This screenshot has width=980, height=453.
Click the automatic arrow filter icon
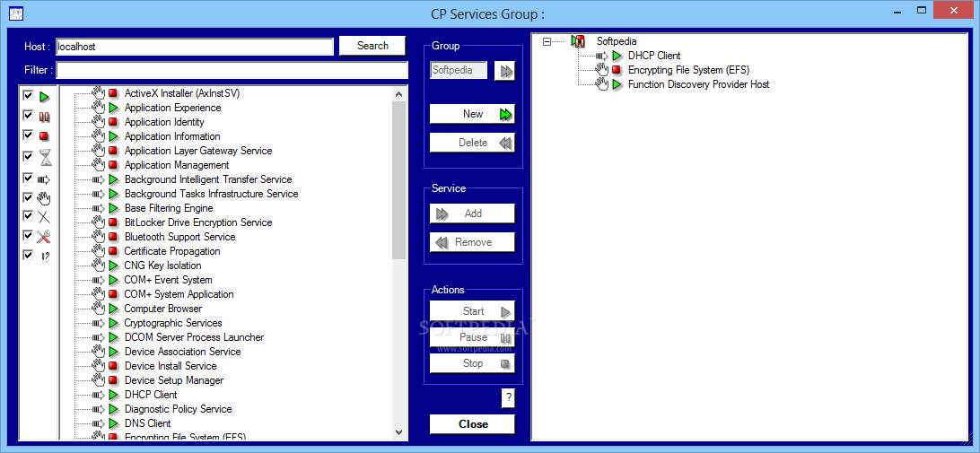coord(44,180)
